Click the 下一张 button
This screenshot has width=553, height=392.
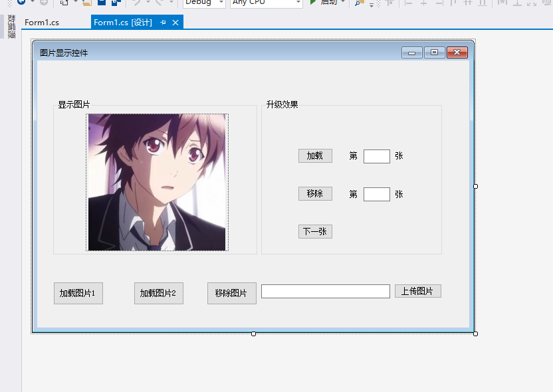point(315,232)
